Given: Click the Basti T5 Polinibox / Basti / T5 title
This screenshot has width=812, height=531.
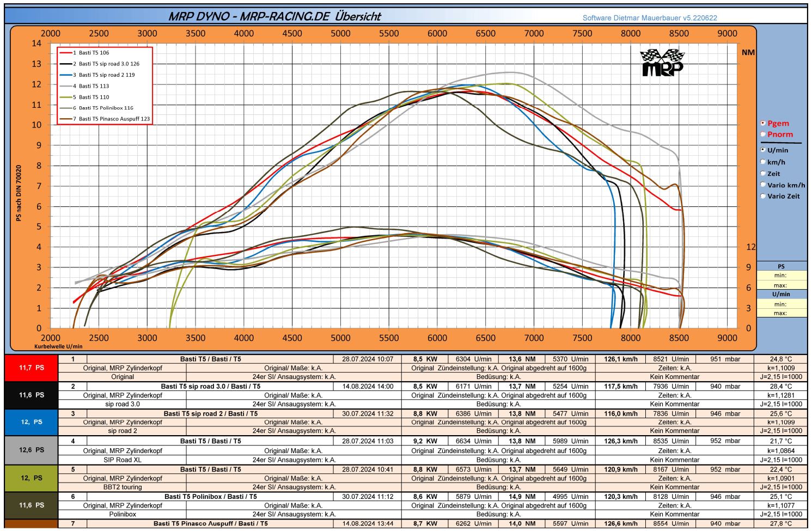Looking at the screenshot, I should pyautogui.click(x=211, y=497).
